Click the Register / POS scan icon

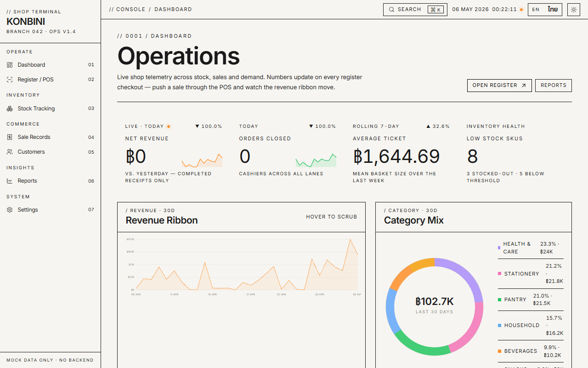(x=10, y=80)
